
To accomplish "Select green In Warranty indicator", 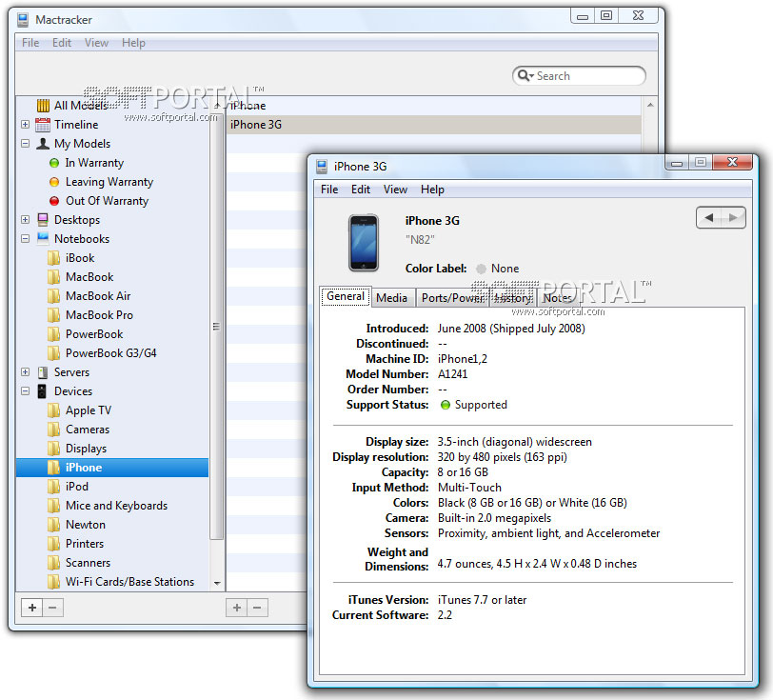I will coord(54,163).
